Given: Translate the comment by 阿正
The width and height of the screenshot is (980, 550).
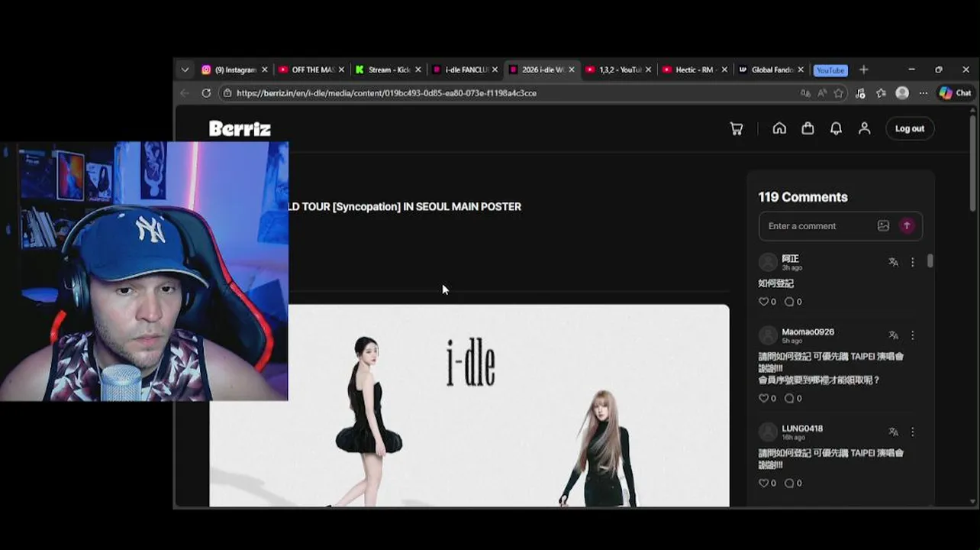Looking at the screenshot, I should pos(893,262).
